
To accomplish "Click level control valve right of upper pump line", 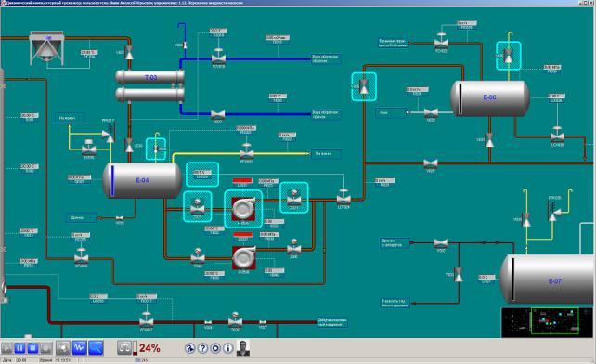I will coord(343,198).
